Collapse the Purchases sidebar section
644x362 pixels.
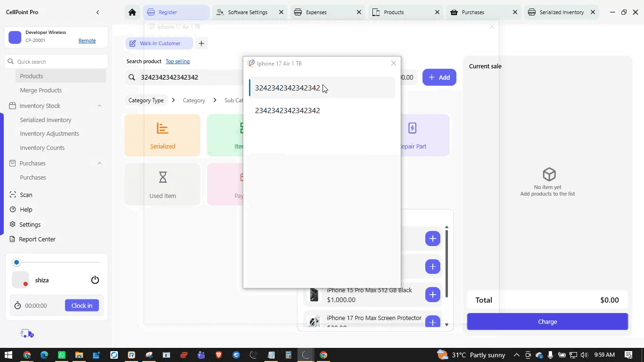tap(99, 163)
